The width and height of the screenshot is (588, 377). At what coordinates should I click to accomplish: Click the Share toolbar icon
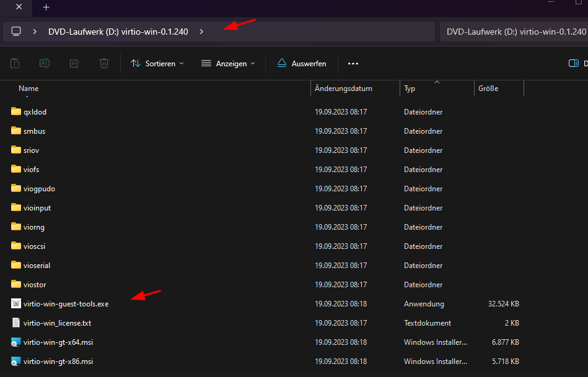click(74, 63)
